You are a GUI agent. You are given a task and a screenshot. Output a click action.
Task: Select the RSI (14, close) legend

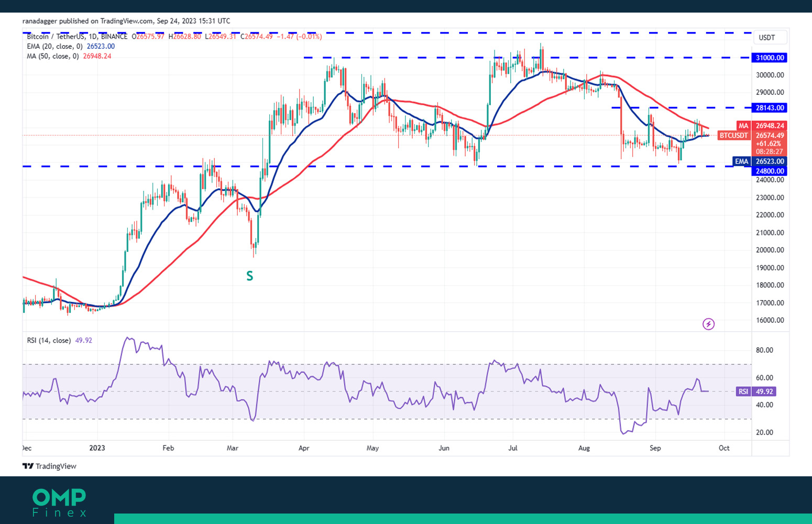coord(60,340)
